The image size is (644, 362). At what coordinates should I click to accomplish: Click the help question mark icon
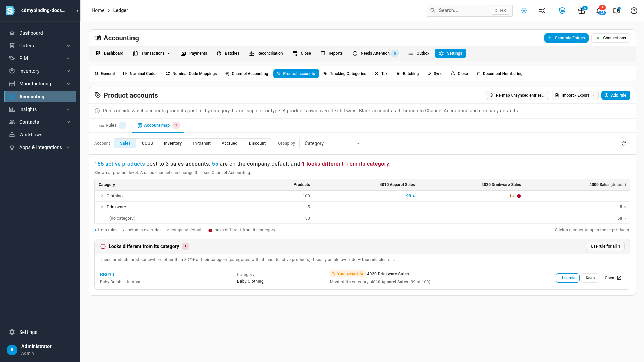(x=634, y=11)
